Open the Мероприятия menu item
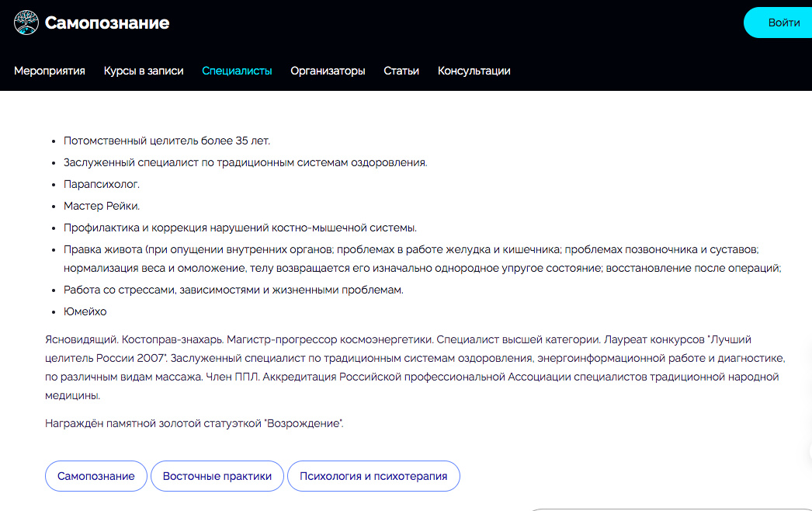The height and width of the screenshot is (511, 812). click(50, 71)
